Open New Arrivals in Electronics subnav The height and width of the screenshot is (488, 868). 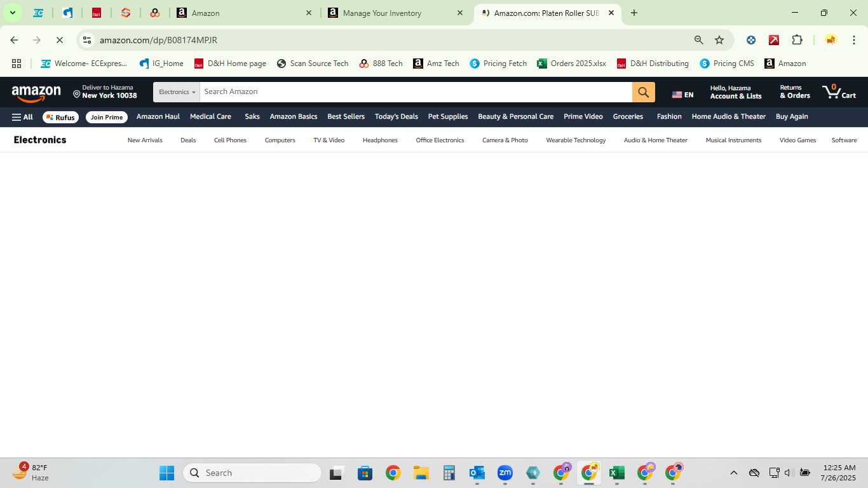[145, 140]
